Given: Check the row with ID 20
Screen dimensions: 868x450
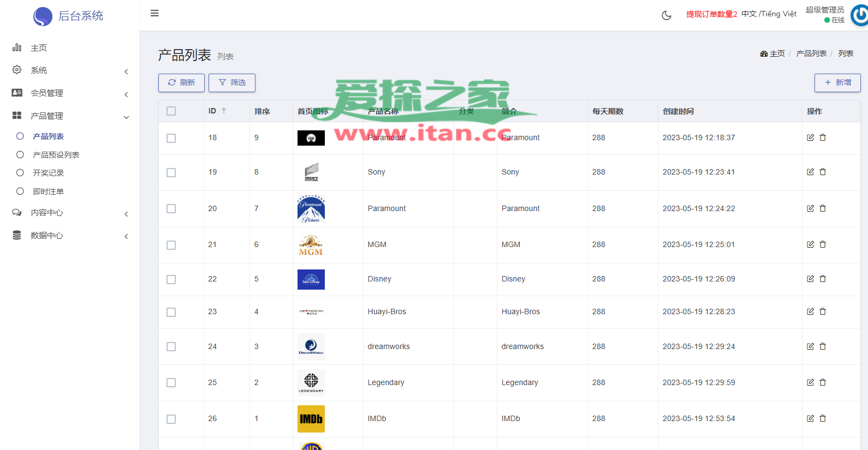Looking at the screenshot, I should [x=171, y=209].
